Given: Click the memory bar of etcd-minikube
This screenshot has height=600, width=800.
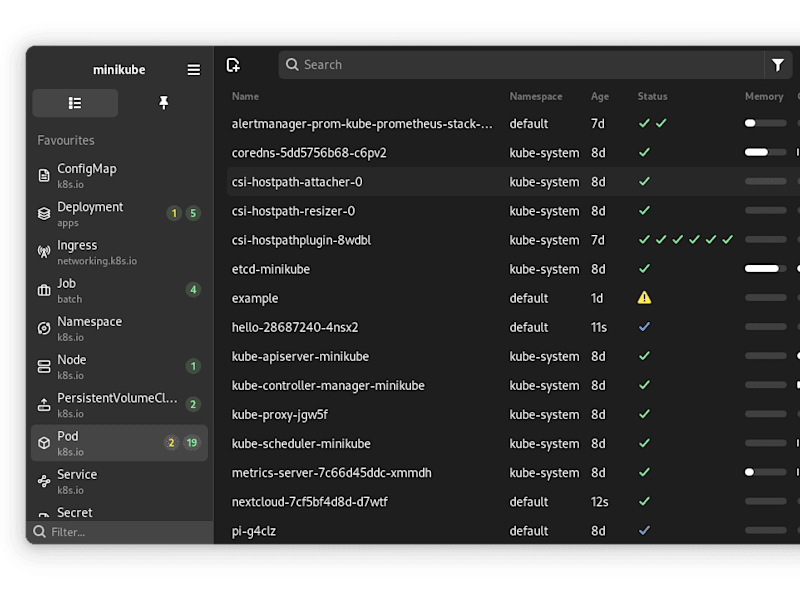Looking at the screenshot, I should [765, 268].
